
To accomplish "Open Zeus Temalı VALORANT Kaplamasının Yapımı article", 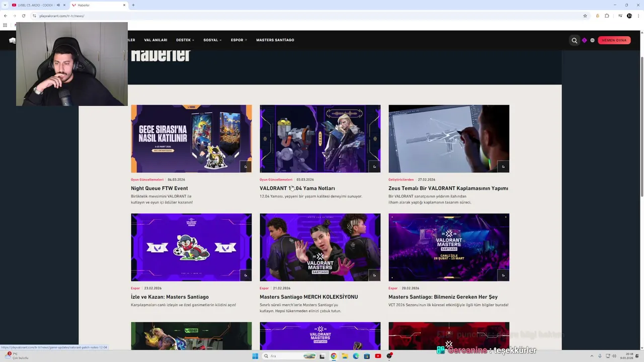I will [x=448, y=189].
